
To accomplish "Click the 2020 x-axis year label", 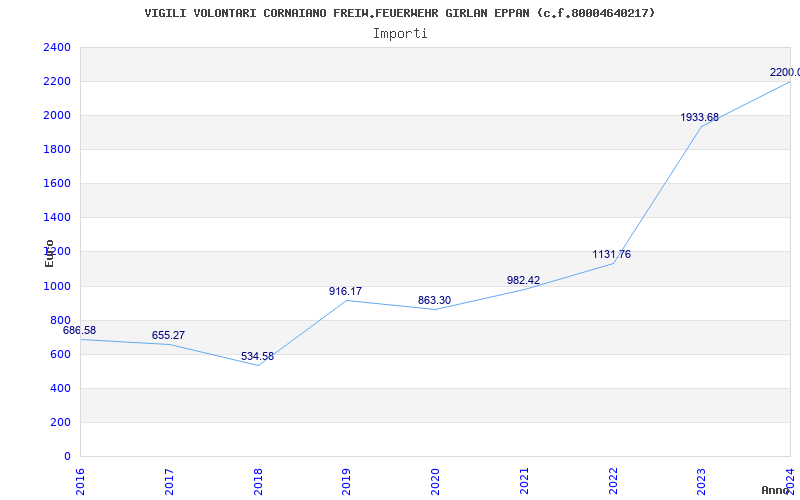I will tap(436, 481).
